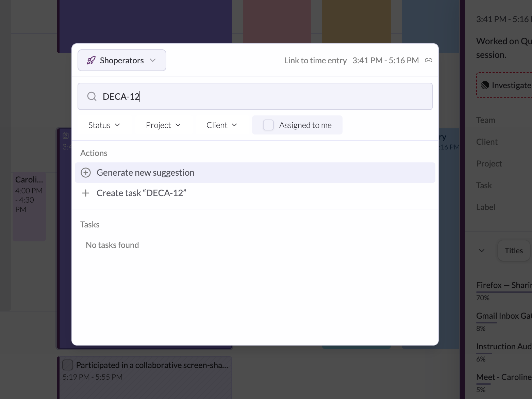Screen dimensions: 532x399
Task: Click the Tasks section header
Action: 90,225
